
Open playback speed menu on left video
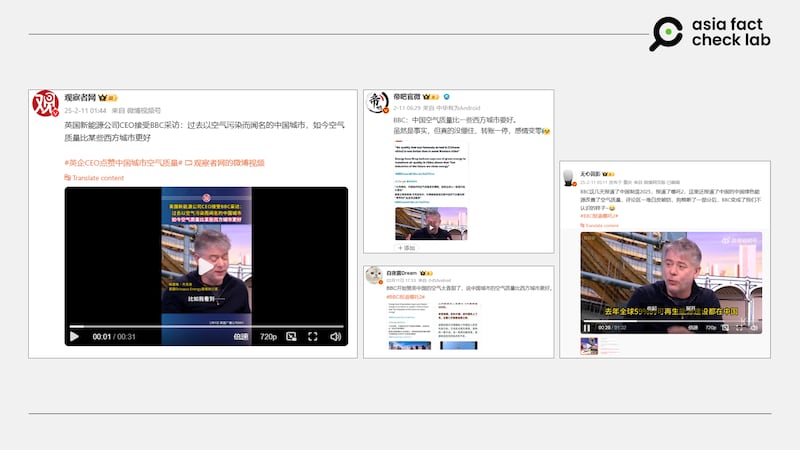pyautogui.click(x=241, y=337)
